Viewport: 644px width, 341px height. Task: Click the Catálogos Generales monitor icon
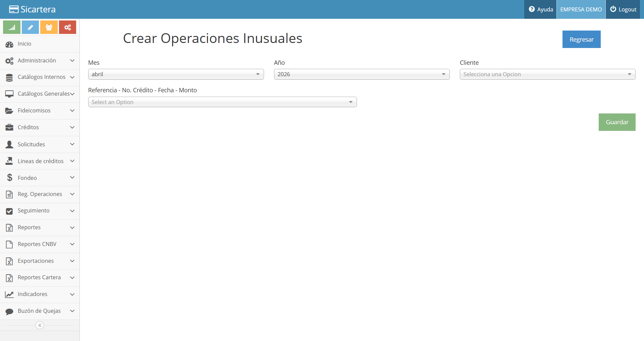[9, 94]
